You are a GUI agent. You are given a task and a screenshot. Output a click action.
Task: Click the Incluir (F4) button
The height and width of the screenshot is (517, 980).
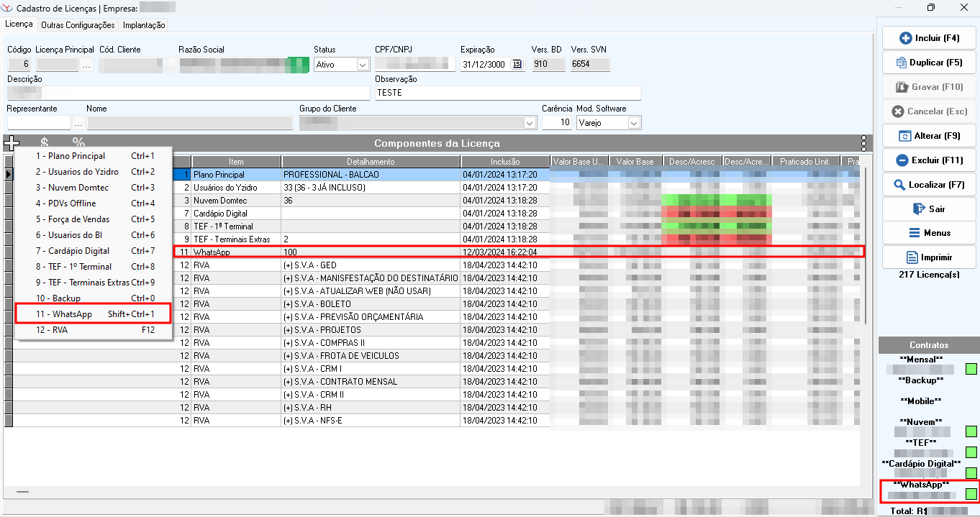point(929,38)
